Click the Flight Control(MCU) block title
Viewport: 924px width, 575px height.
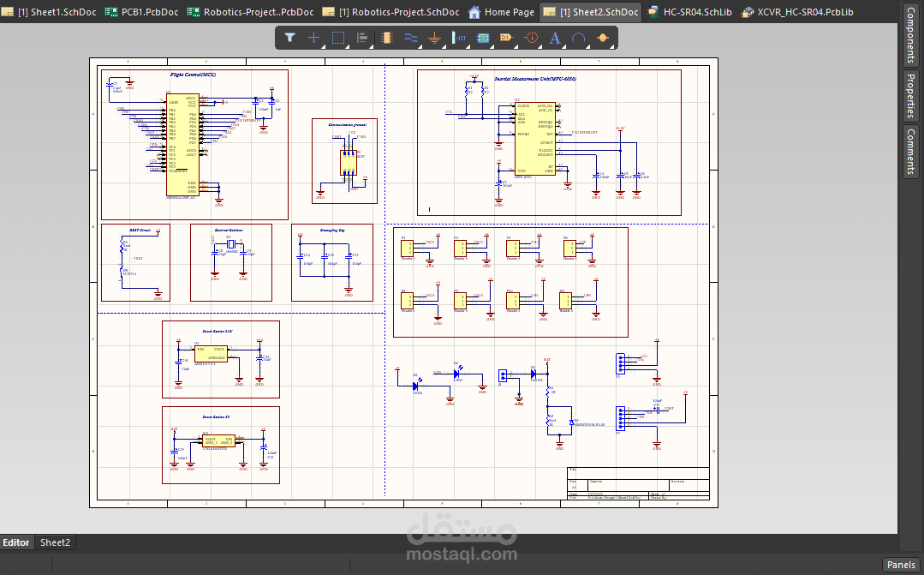(193, 75)
